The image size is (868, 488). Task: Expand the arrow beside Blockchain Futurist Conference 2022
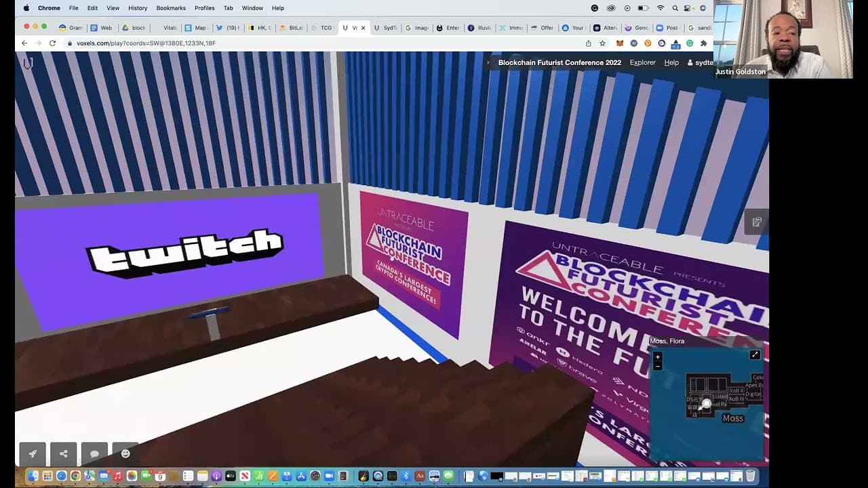[x=488, y=62]
